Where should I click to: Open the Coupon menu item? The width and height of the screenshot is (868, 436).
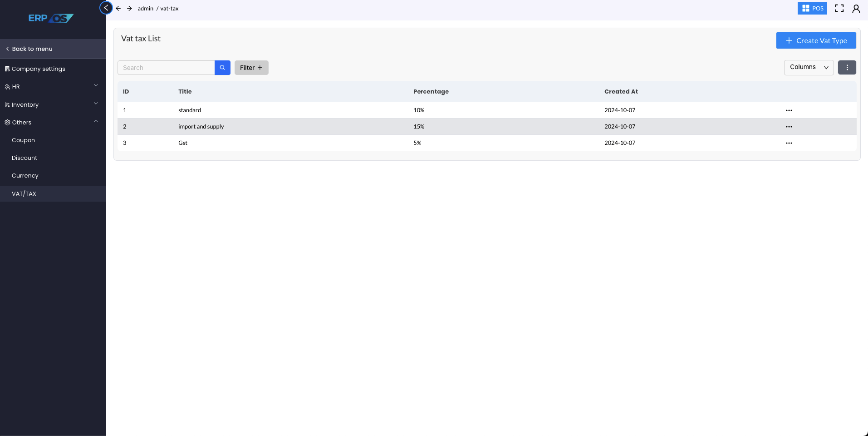point(24,140)
